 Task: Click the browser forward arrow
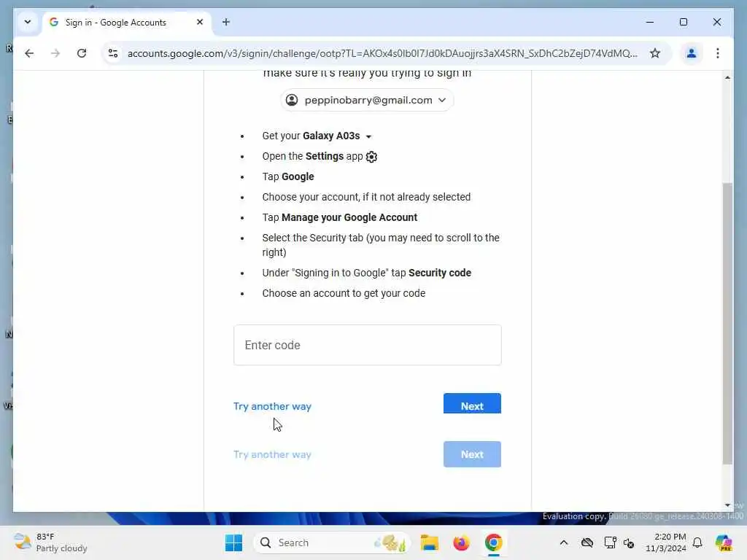(x=55, y=53)
